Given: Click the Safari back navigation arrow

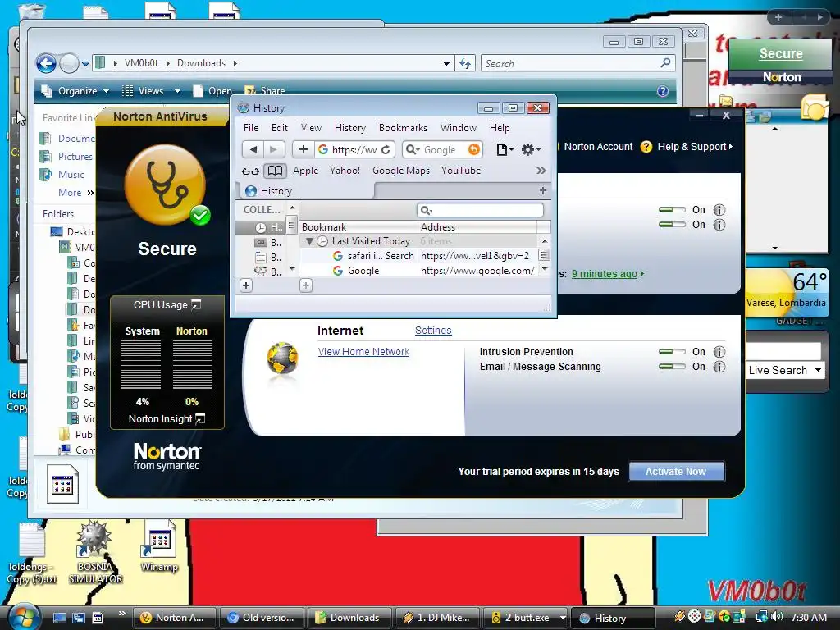Looking at the screenshot, I should (x=253, y=149).
